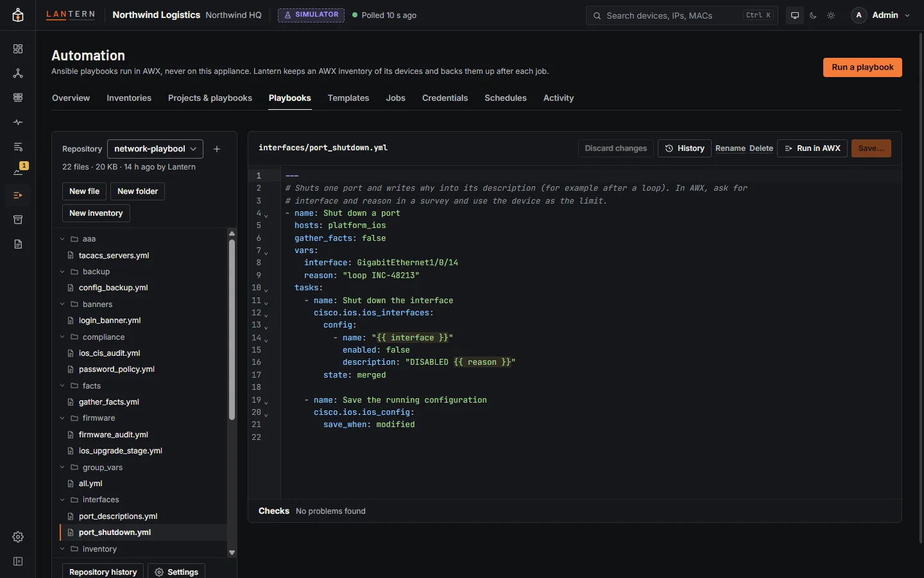
Task: Collapse the interfaces folder
Action: pos(62,500)
